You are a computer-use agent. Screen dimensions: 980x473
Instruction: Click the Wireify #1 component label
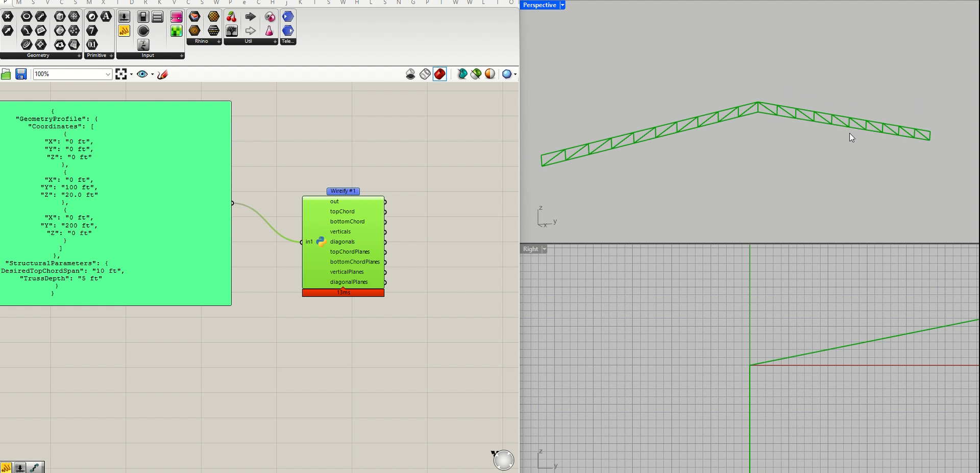pos(343,191)
